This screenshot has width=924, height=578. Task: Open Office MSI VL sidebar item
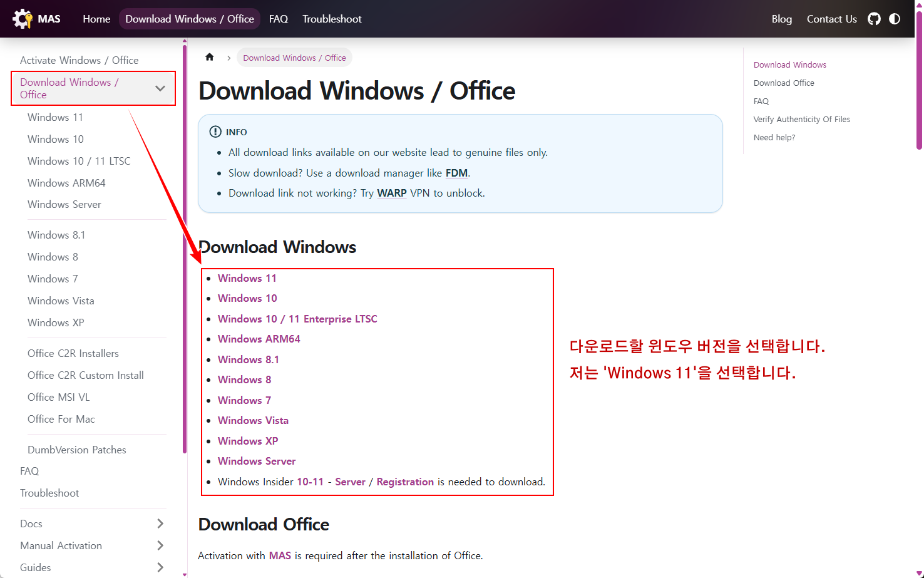pyautogui.click(x=59, y=397)
